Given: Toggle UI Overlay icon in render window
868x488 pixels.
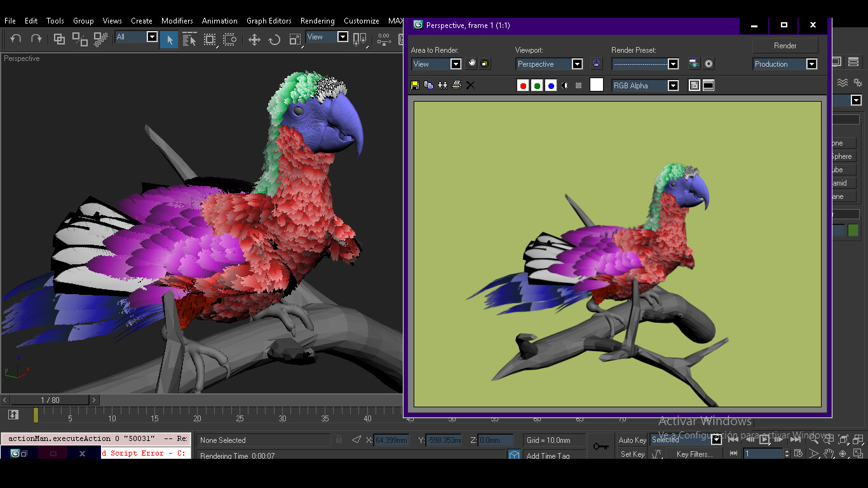Looking at the screenshot, I should point(695,86).
